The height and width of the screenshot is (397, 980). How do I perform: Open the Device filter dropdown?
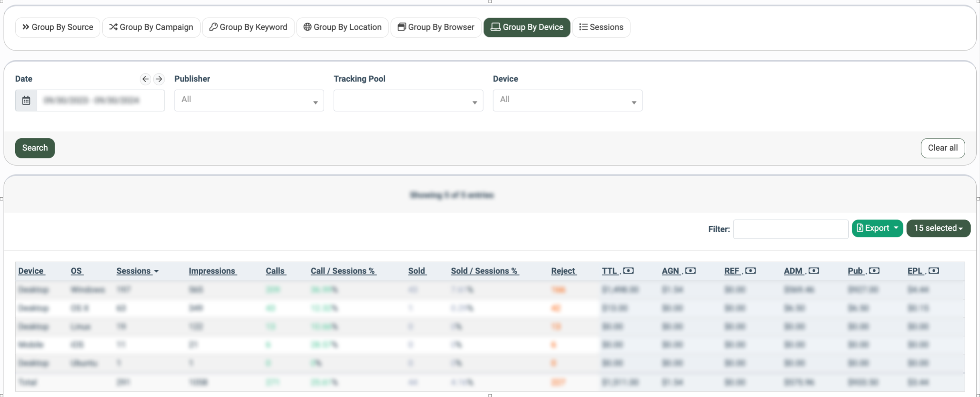click(567, 100)
